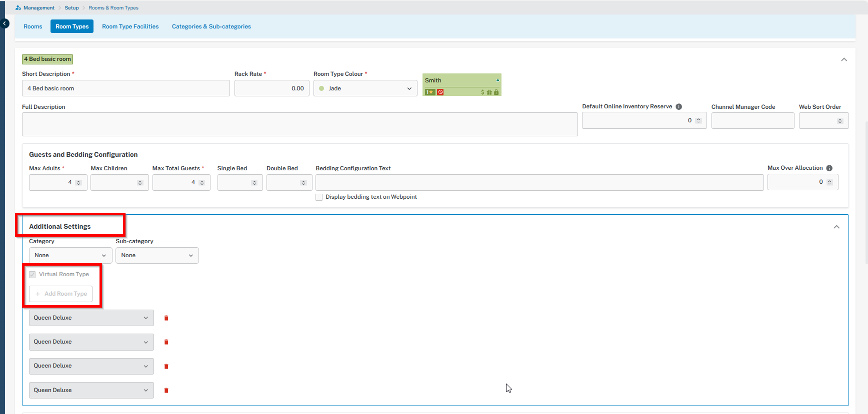Screen dimensions: 868x414
Task: Click the Rack Rate field
Action: click(272, 88)
